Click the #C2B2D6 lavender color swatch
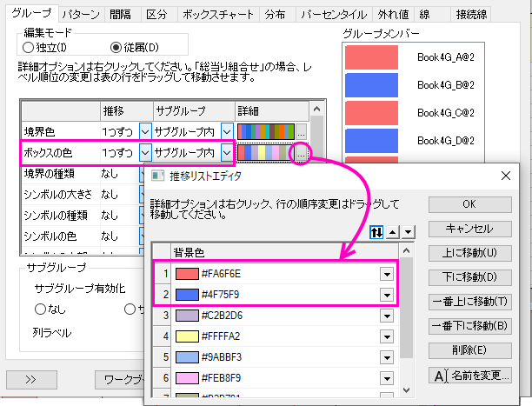532x406 pixels. coord(187,316)
